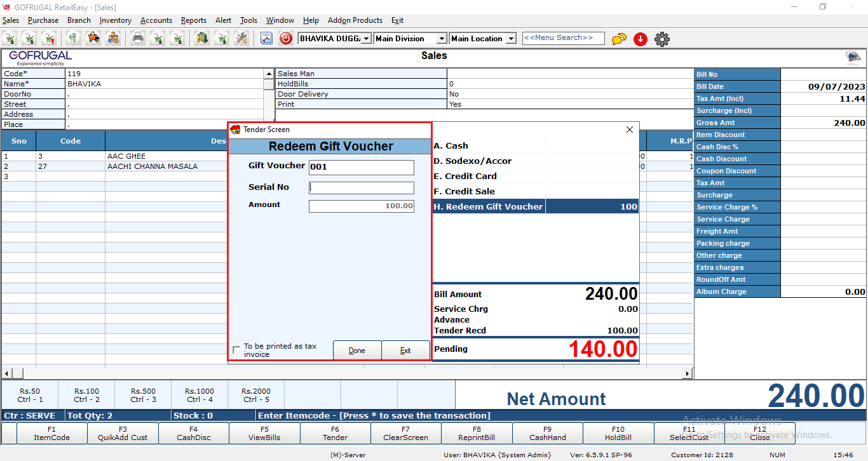
Task: Select the E. Credit Card tender option
Action: (536, 176)
